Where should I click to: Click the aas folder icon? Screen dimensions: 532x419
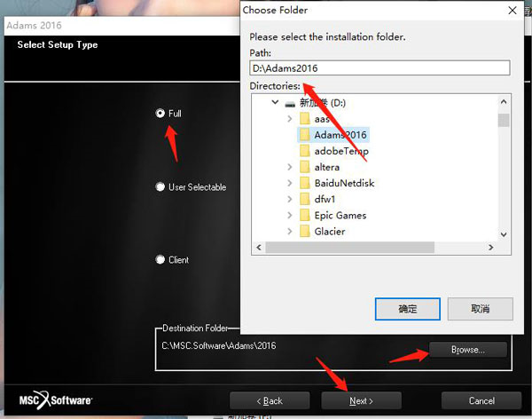point(305,119)
